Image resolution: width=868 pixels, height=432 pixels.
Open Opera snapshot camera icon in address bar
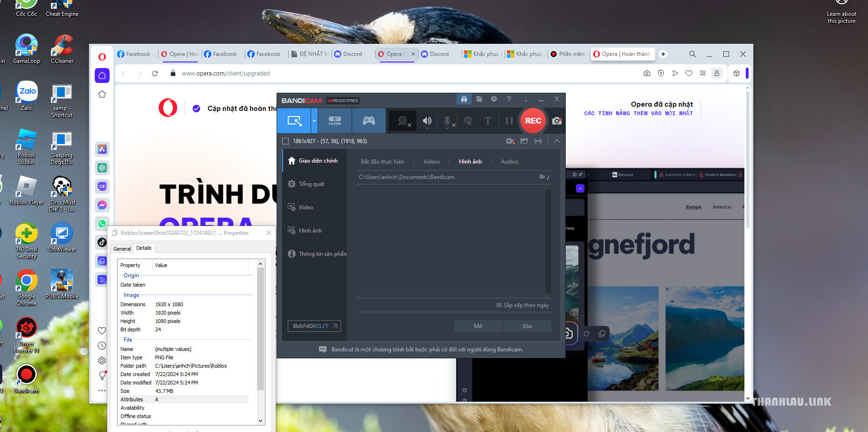tap(647, 73)
